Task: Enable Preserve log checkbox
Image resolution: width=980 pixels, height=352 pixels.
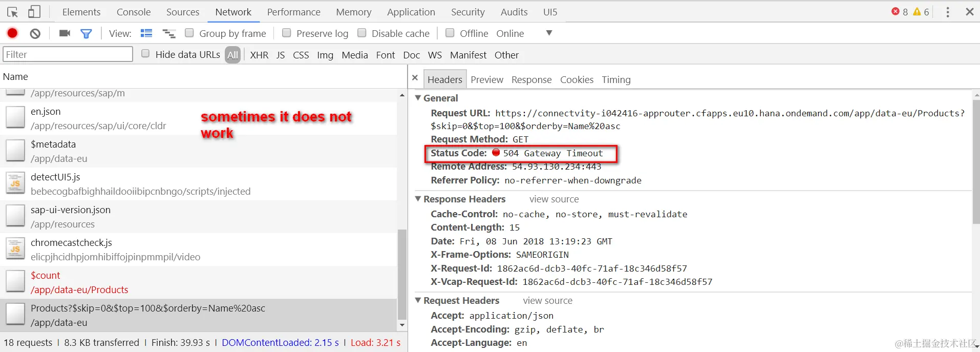Action: [287, 33]
